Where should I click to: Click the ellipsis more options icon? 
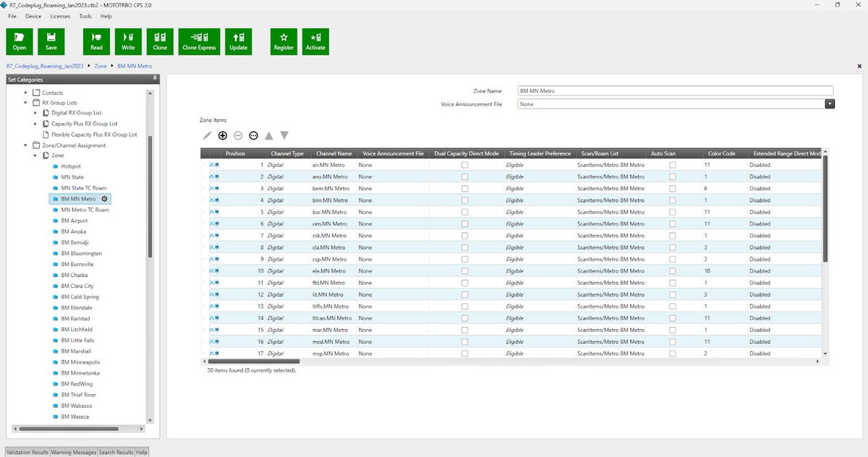[x=253, y=135]
